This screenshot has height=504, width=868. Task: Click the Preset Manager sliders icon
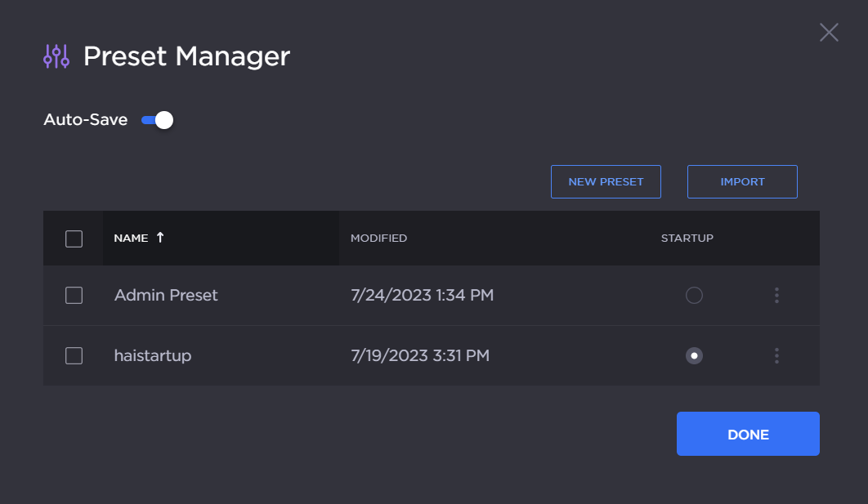coord(56,56)
